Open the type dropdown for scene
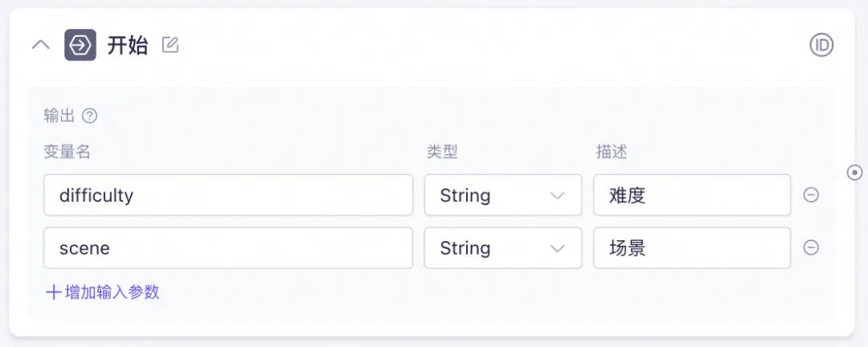868x347 pixels. (x=502, y=248)
